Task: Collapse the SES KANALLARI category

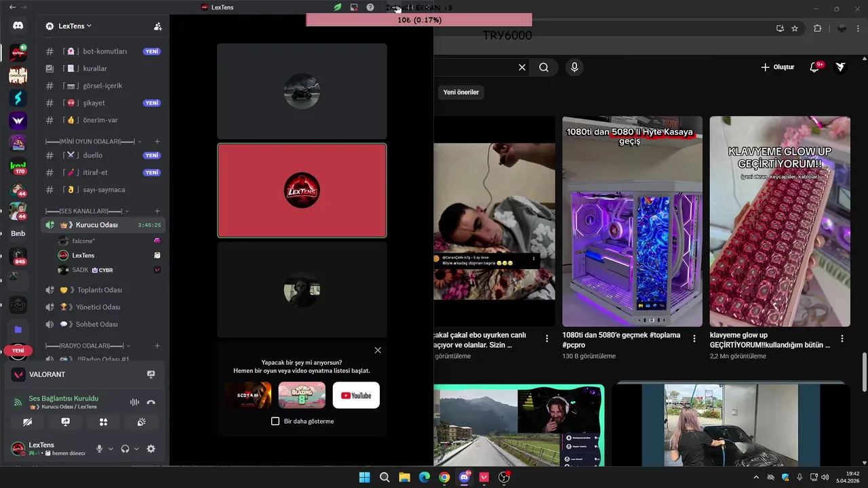Action: coord(87,211)
